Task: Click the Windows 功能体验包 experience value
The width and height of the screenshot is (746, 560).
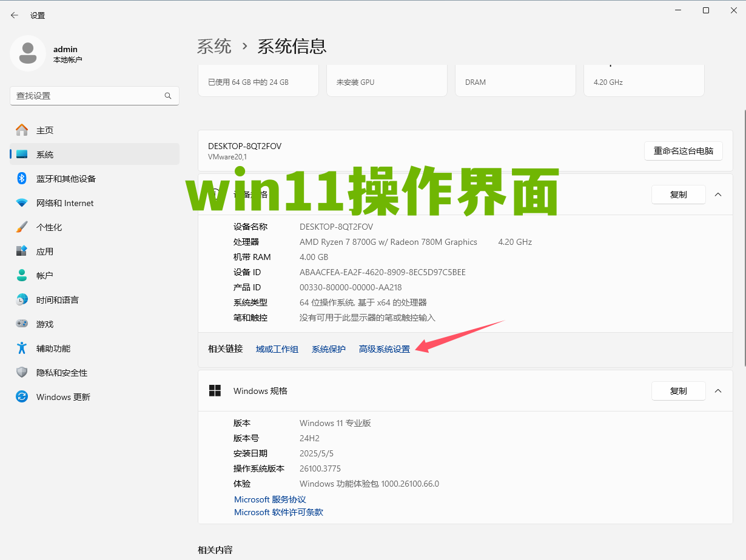Action: tap(369, 484)
